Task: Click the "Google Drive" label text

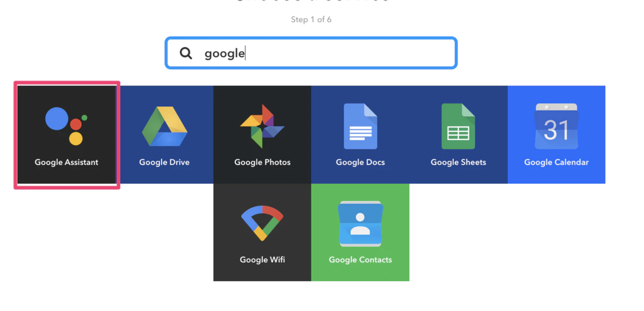Action: tap(164, 162)
